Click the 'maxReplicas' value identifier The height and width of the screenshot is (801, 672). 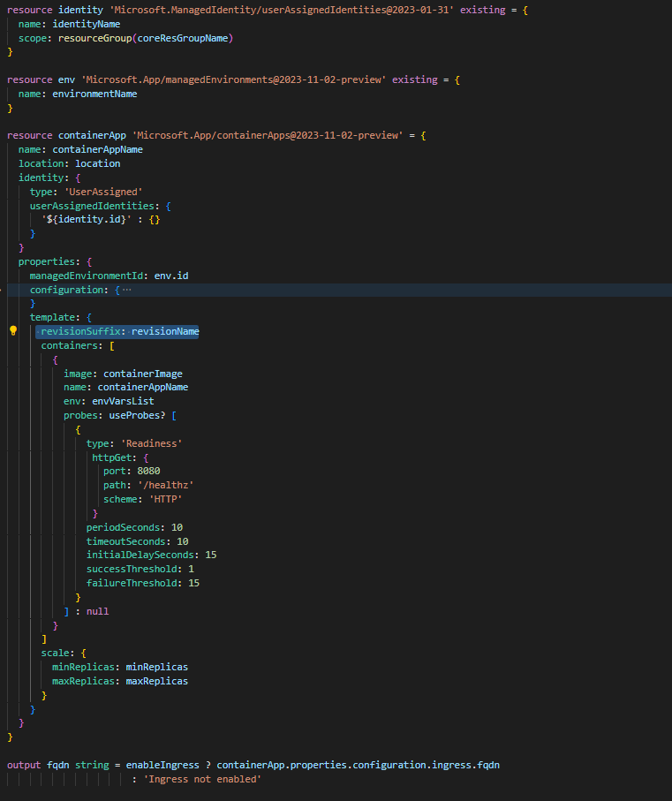(157, 682)
